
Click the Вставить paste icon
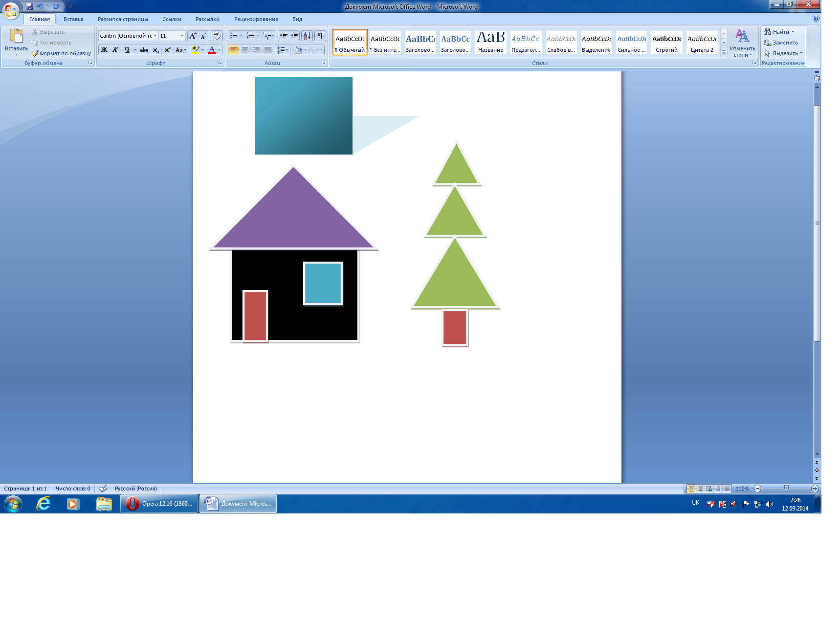click(16, 37)
